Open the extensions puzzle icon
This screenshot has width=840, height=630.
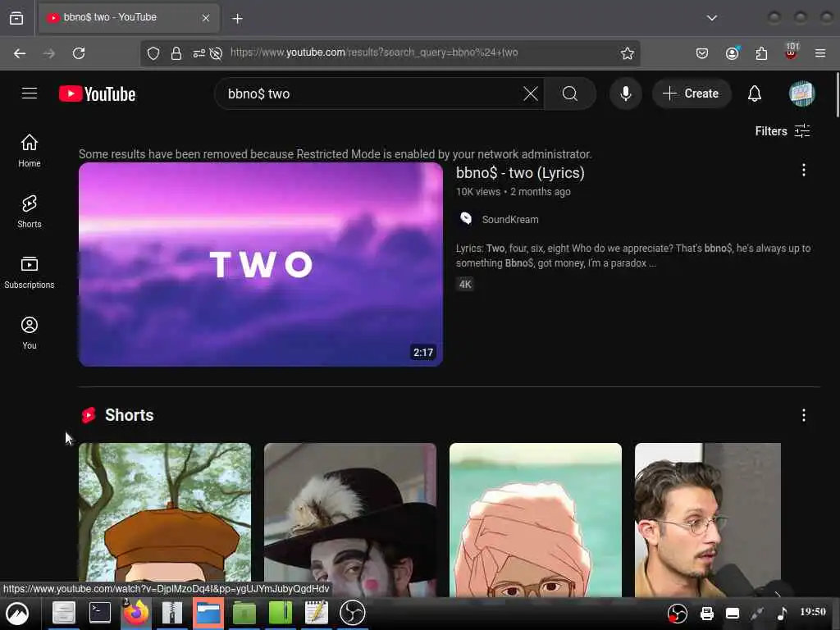coord(761,53)
